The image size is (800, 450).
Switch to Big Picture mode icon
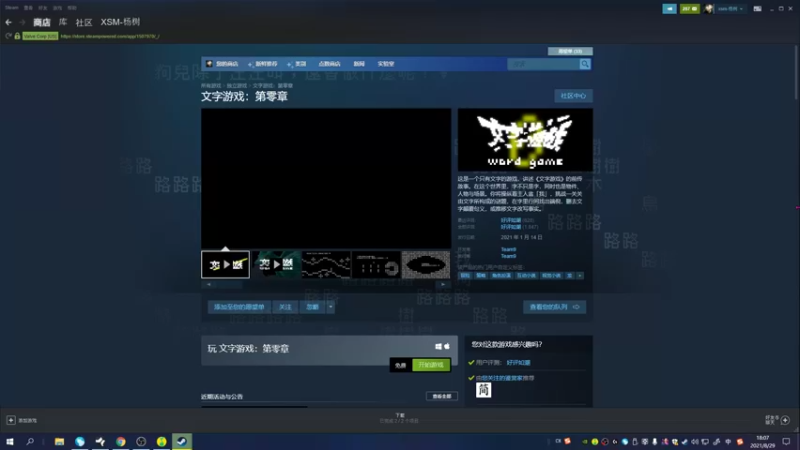click(758, 9)
